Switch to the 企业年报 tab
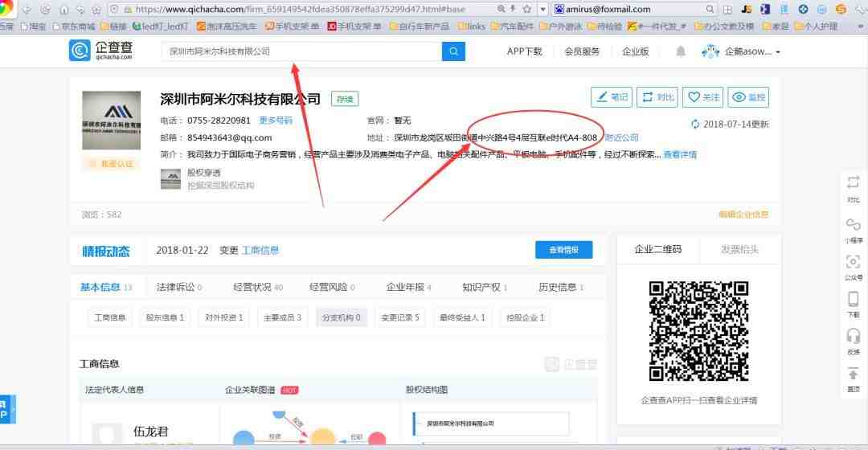This screenshot has height=450, width=868. coord(408,287)
